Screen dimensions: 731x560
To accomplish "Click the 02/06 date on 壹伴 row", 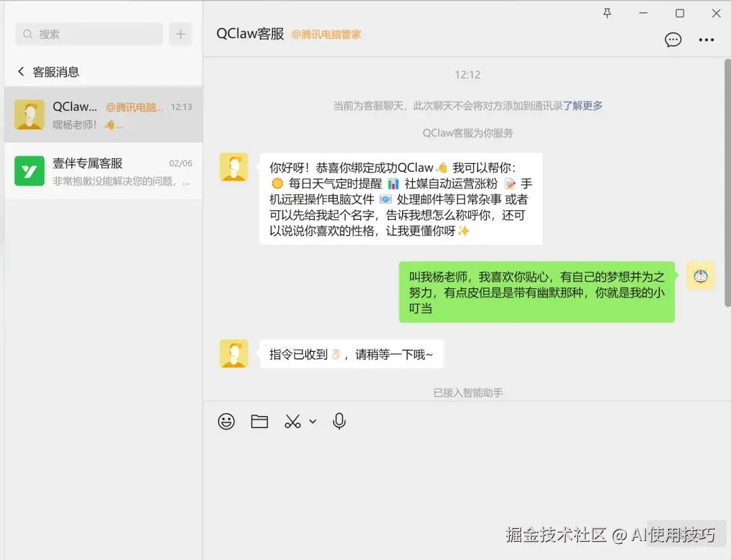I will pos(181,163).
